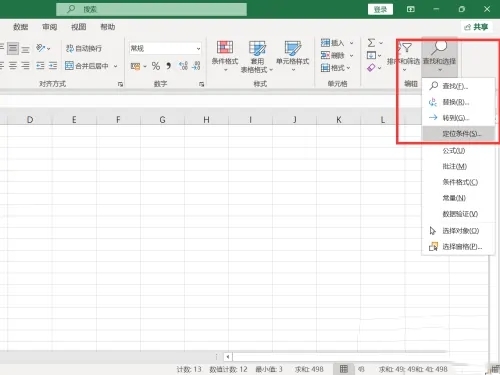Open the Conditional Formatting icon

pos(225,47)
